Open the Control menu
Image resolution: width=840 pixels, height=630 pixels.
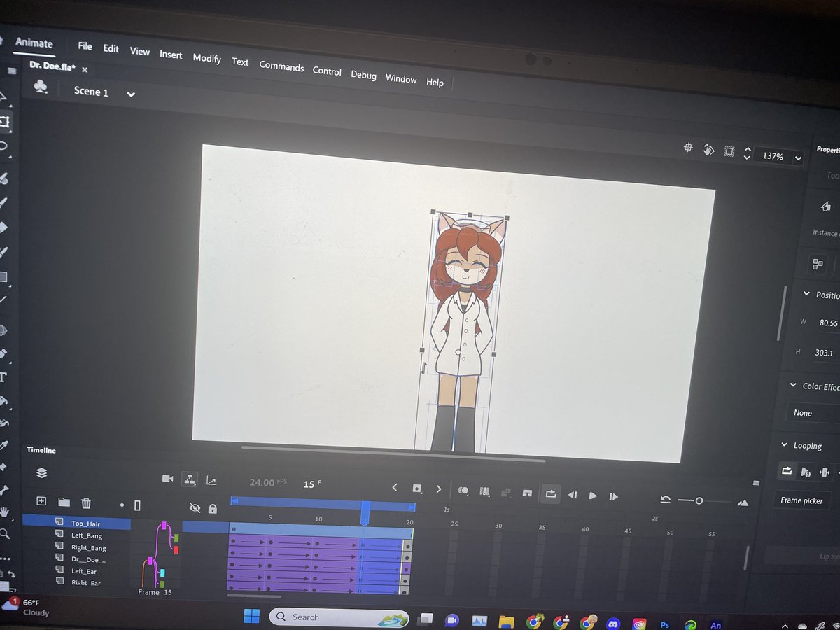(x=327, y=71)
